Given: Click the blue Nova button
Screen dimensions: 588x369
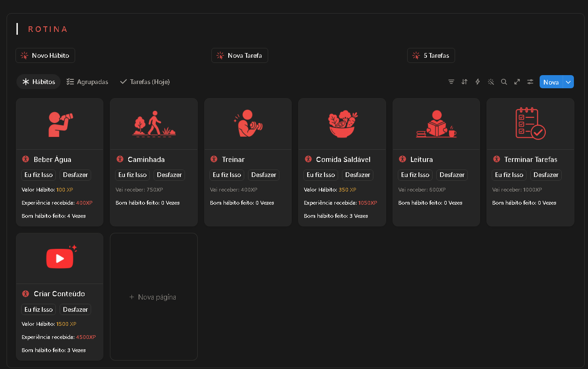Looking at the screenshot, I should click(551, 82).
